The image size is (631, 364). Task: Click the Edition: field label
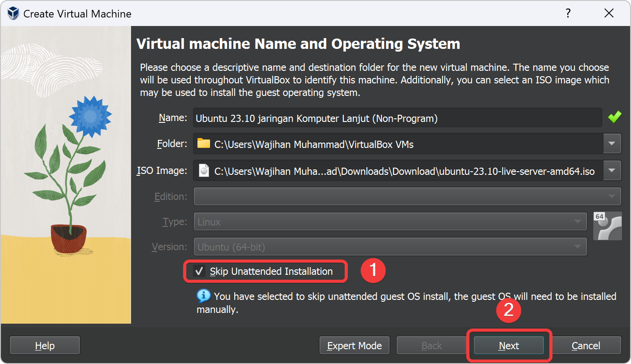(171, 196)
